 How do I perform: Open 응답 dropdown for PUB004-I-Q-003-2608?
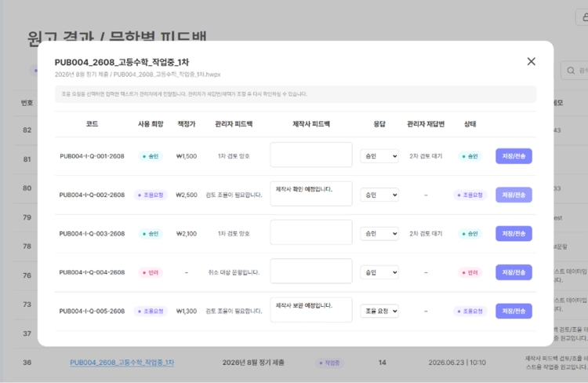(379, 234)
